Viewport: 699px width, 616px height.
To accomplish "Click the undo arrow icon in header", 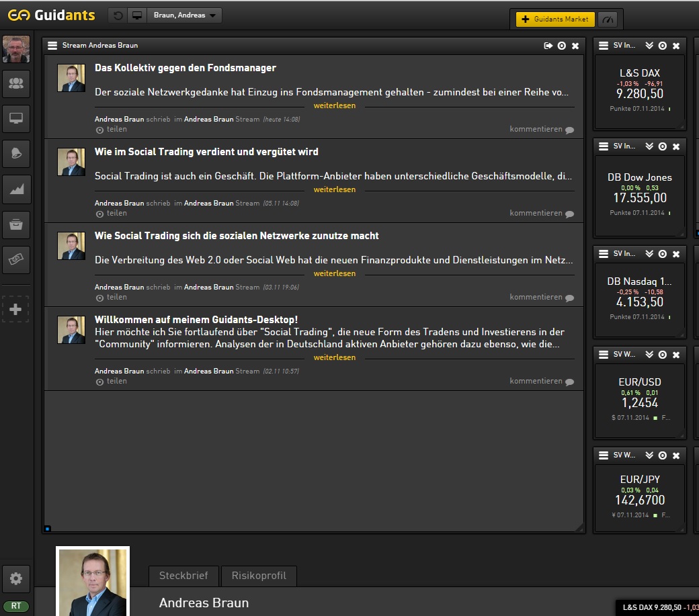I will (119, 15).
